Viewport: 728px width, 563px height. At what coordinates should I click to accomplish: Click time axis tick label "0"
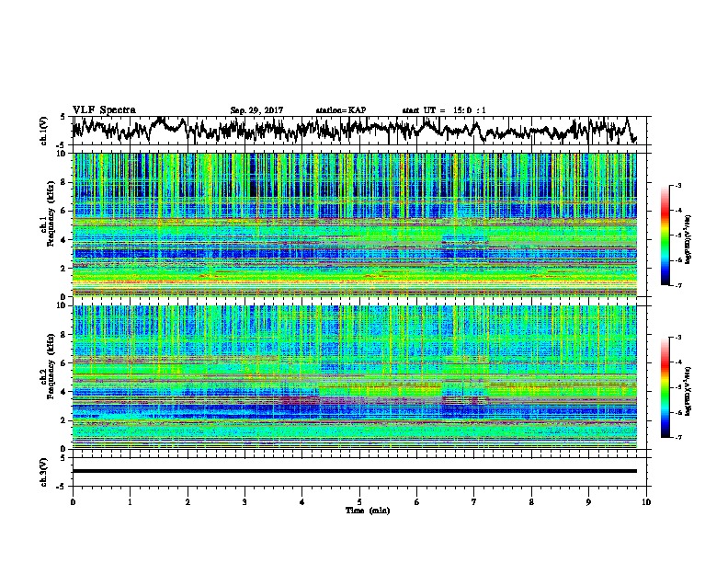[73, 502]
